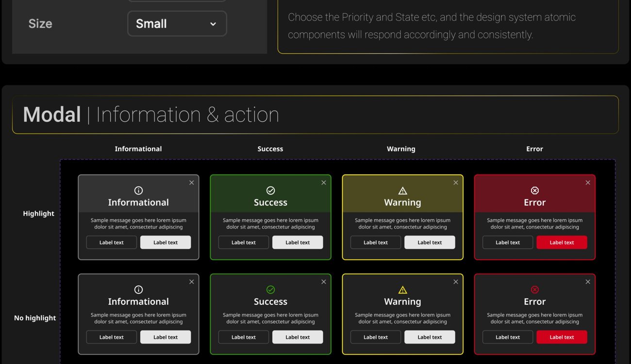Viewport: 631px width, 364px height.
Task: Click outlined Label text button in no-highlight Error modal
Action: click(508, 337)
